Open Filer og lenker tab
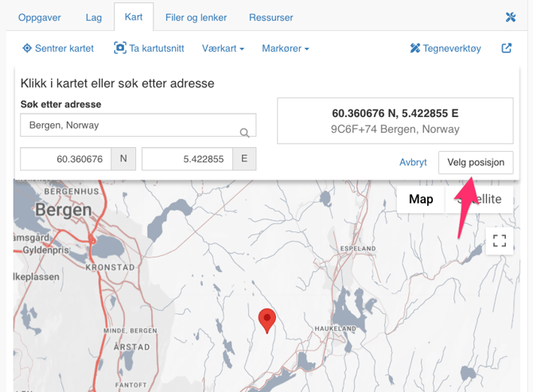This screenshot has width=533, height=392. (x=196, y=17)
